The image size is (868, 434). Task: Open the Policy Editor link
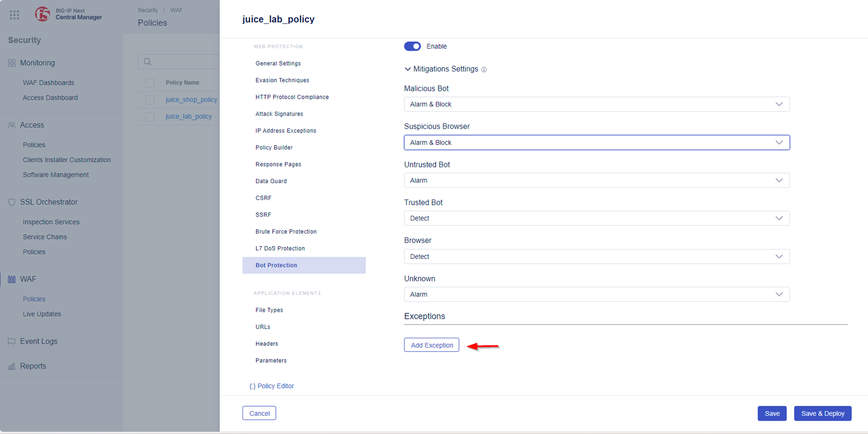(x=272, y=386)
